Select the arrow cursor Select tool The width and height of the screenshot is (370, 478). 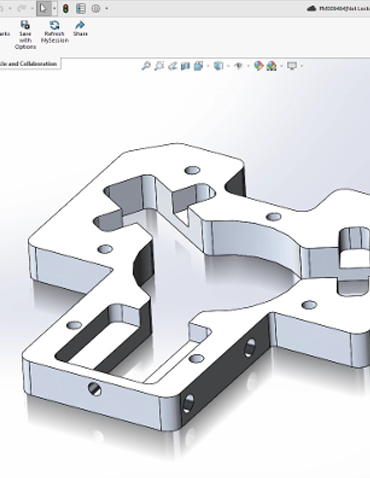point(43,8)
